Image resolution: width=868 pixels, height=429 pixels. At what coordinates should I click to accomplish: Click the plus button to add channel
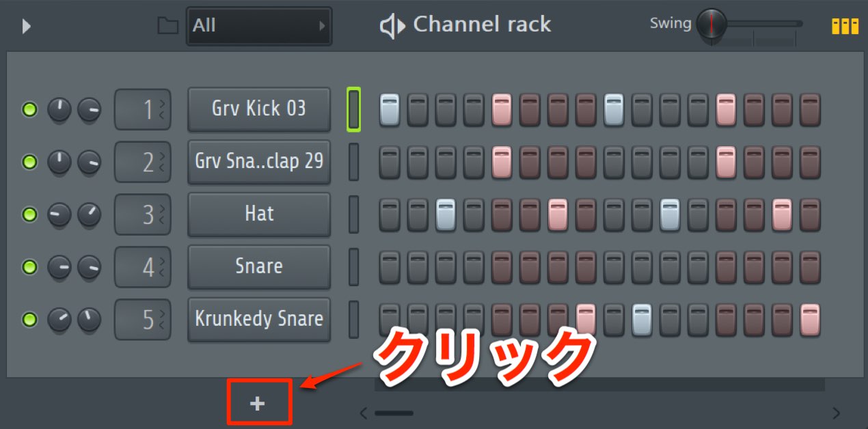pos(258,404)
